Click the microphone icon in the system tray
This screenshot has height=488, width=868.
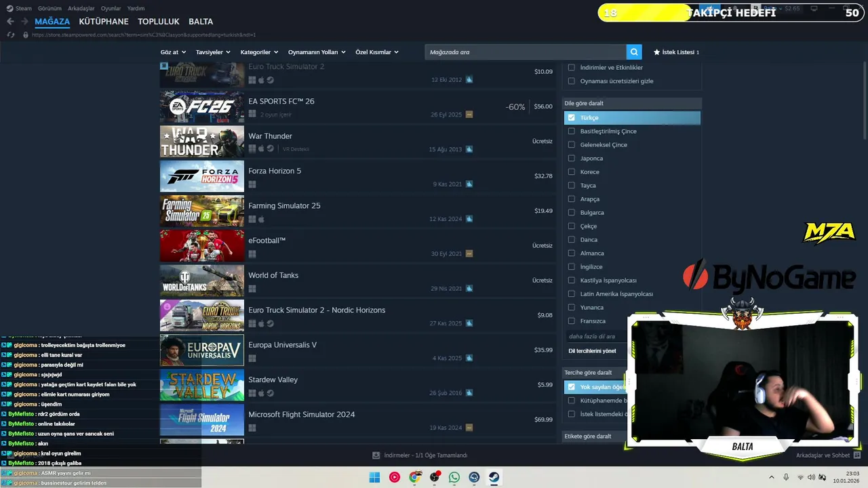[786, 477]
